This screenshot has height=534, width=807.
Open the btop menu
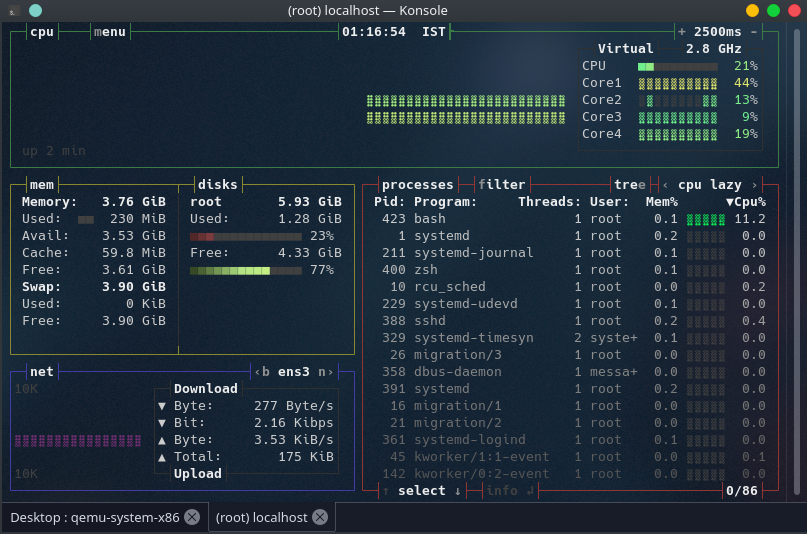tap(110, 31)
